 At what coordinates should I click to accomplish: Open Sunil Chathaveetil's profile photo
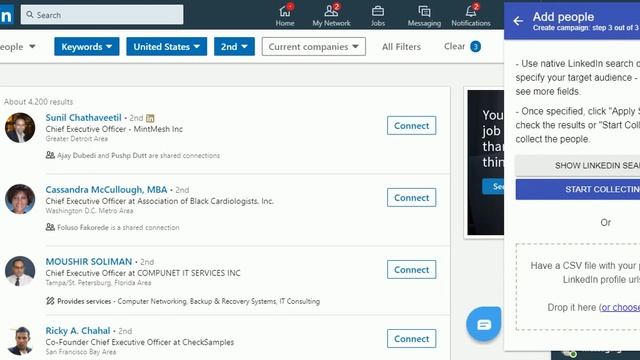pyautogui.click(x=20, y=127)
